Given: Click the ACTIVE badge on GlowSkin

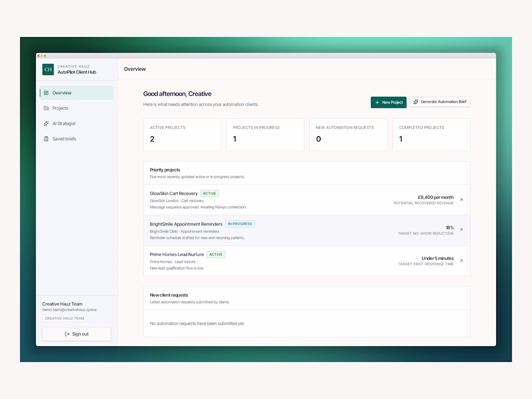Looking at the screenshot, I should tap(210, 193).
